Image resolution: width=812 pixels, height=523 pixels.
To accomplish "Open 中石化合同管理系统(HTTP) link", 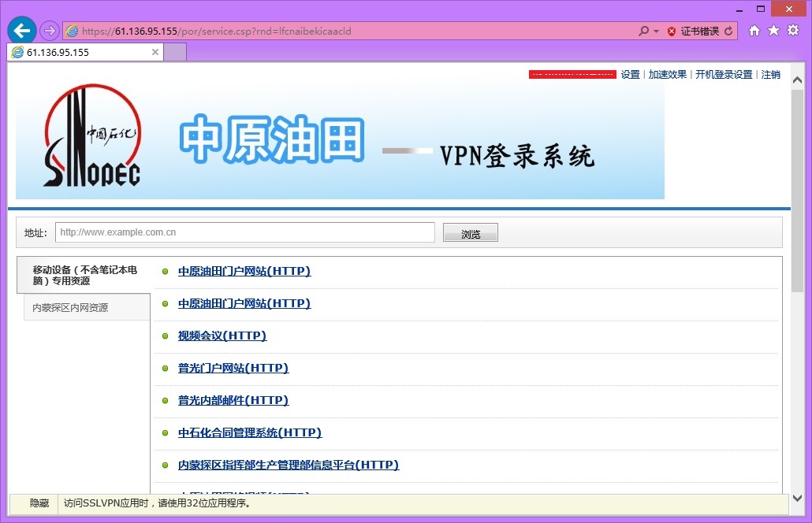I will coord(250,432).
